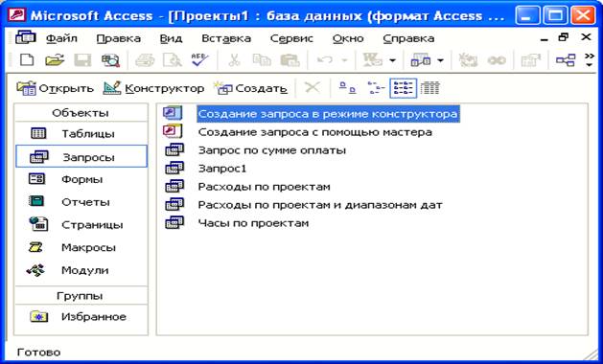603x364 pixels.
Task: Open the Избранное group
Action: pos(81,317)
